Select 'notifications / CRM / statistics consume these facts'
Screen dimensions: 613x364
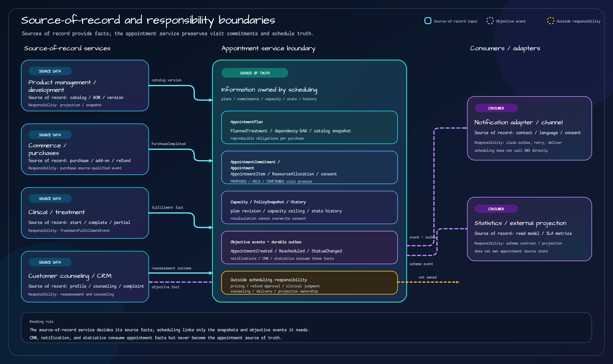[282, 258]
